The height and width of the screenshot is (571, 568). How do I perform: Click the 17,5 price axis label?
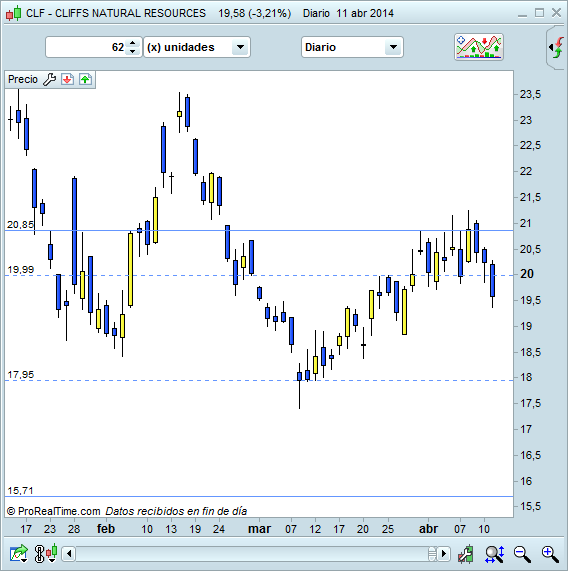[530, 403]
